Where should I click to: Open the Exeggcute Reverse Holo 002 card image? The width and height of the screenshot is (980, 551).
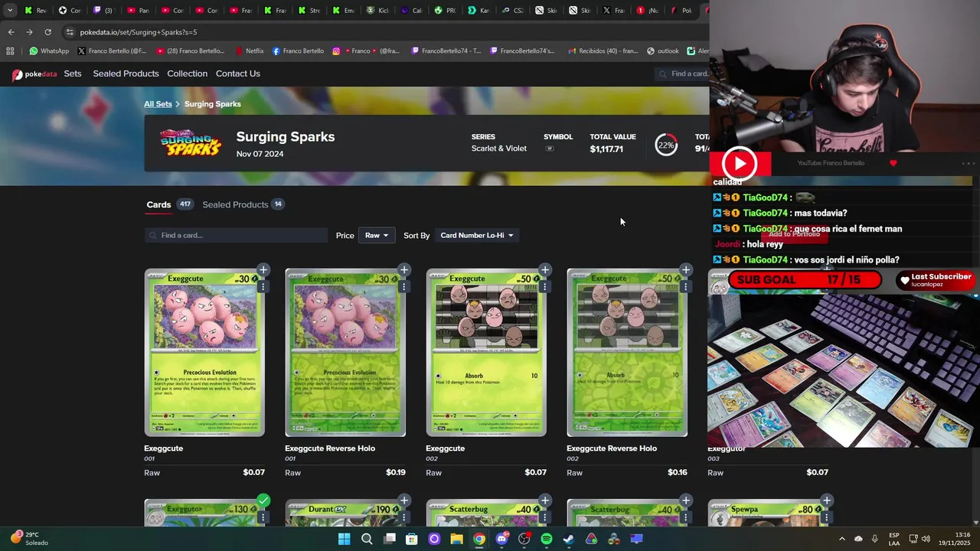(x=627, y=353)
